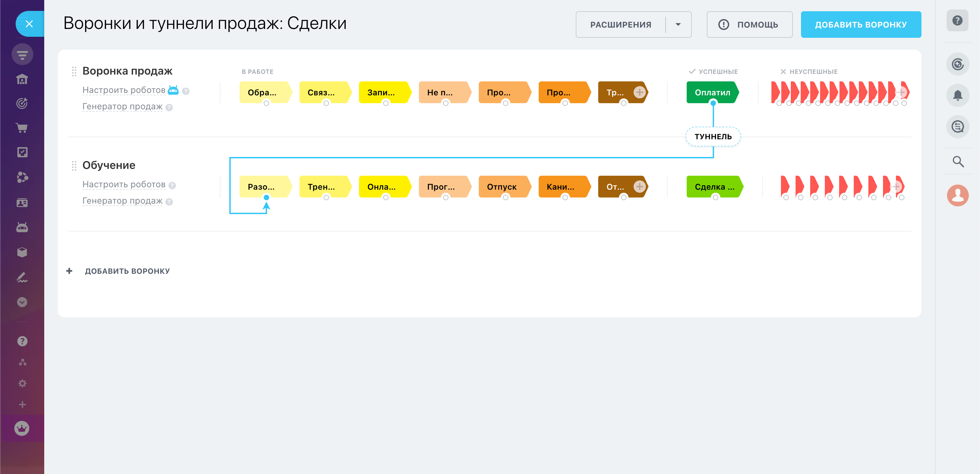980x474 pixels.
Task: Open the robot icon in left sidebar
Action: 22,227
